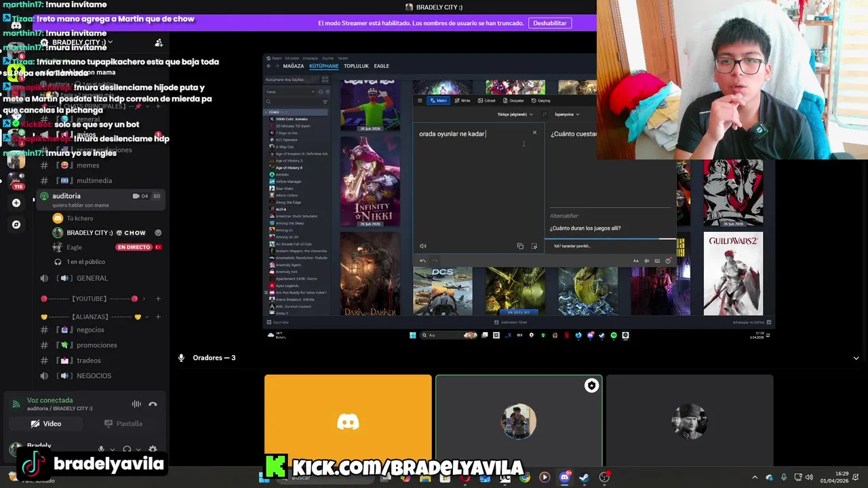868x488 pixels.
Task: Open Dark and Darker game cover
Action: [x=370, y=274]
